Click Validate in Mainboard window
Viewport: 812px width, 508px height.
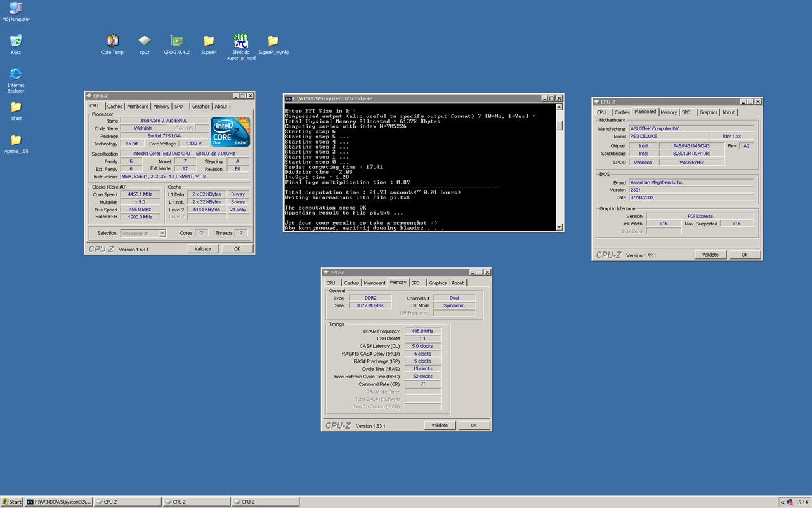(x=710, y=255)
